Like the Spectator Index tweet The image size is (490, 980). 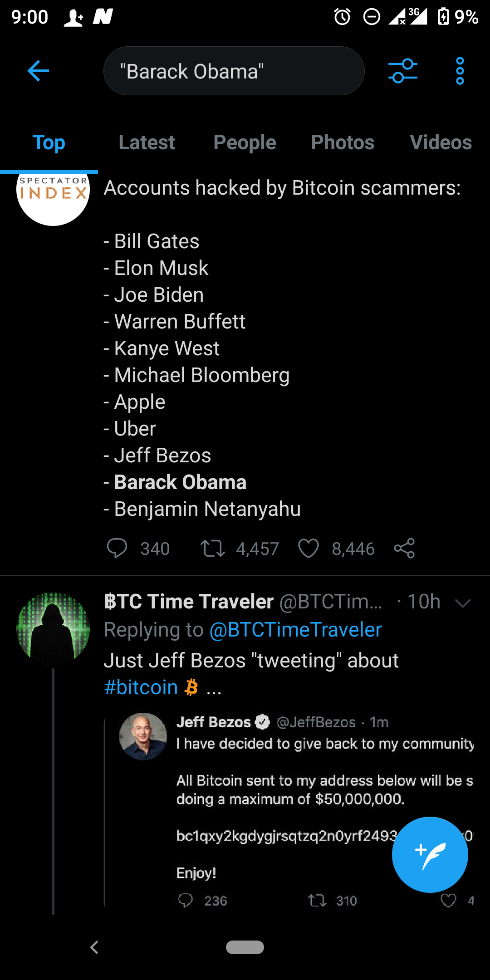point(309,548)
